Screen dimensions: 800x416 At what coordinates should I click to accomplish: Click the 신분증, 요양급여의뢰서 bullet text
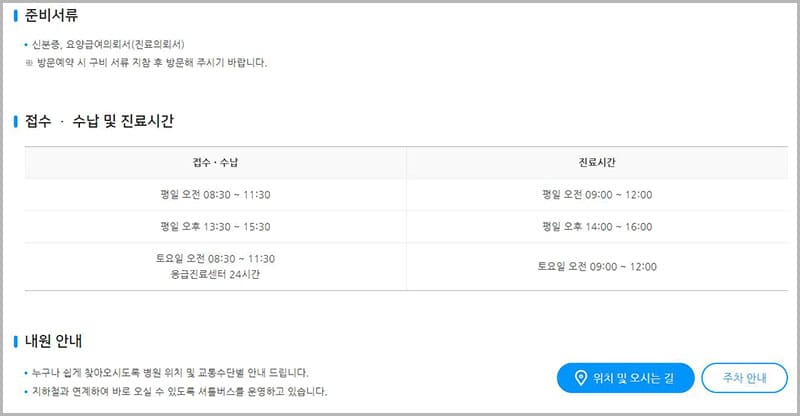click(x=110, y=45)
